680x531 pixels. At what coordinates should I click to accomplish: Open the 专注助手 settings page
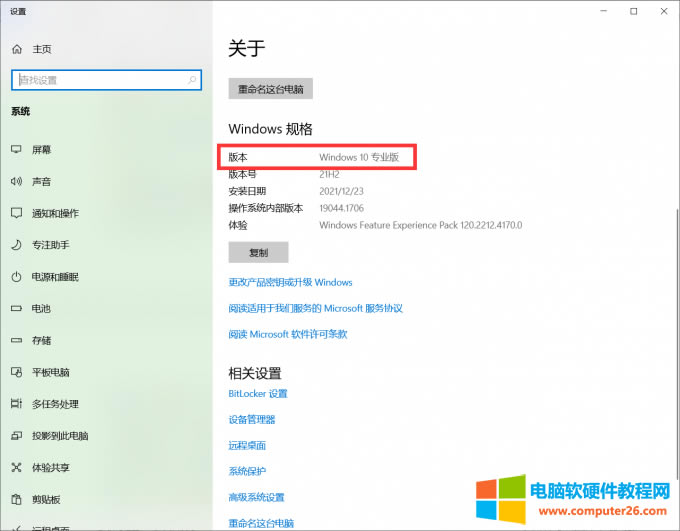51,245
